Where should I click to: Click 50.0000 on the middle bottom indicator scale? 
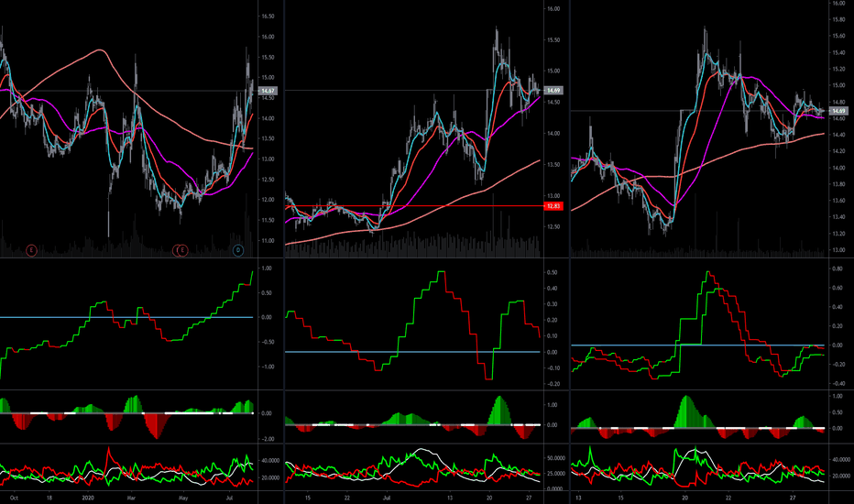(x=555, y=458)
